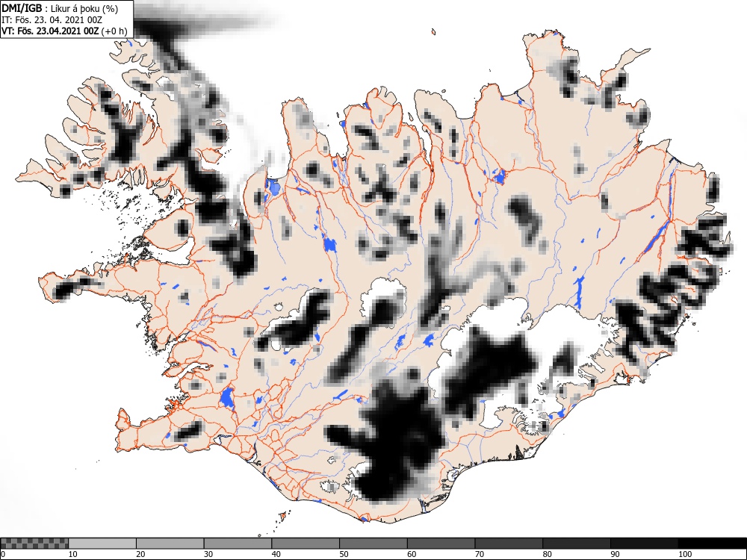
Task: Click legend label '50'
Action: (344, 554)
